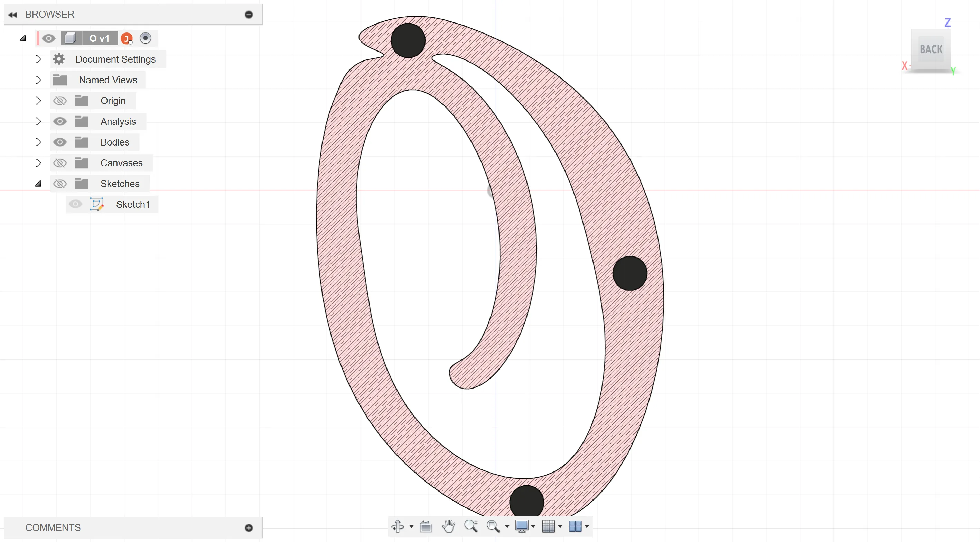Click the Grid and Snaps icon
The image size is (980, 542).
[x=548, y=526]
